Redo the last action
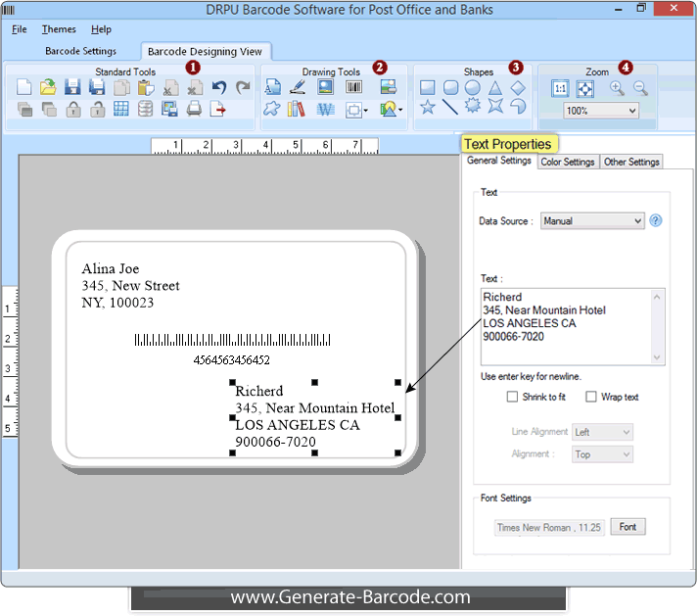The image size is (697, 616). click(243, 87)
